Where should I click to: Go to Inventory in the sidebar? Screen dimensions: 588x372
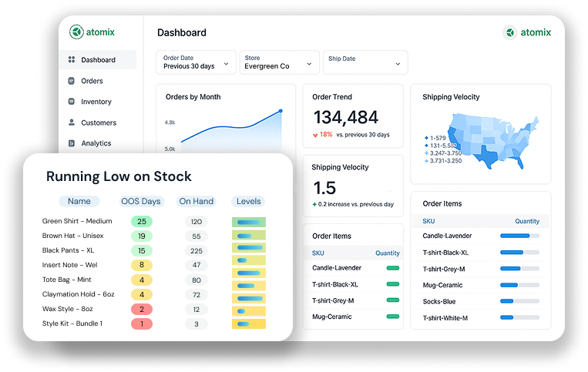pos(98,102)
